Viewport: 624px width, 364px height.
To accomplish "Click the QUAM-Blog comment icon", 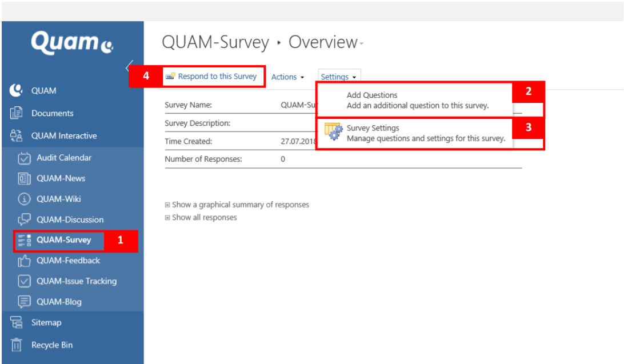I will tap(24, 302).
